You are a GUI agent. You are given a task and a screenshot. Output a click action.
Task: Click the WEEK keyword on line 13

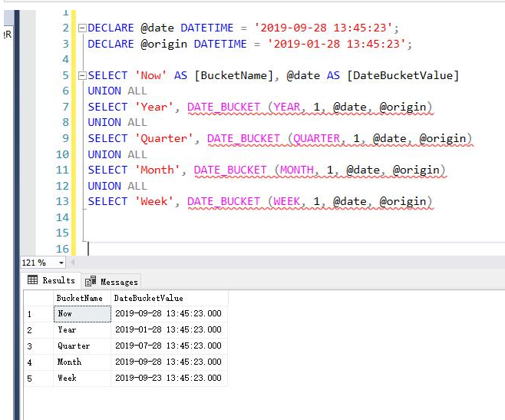click(x=286, y=201)
